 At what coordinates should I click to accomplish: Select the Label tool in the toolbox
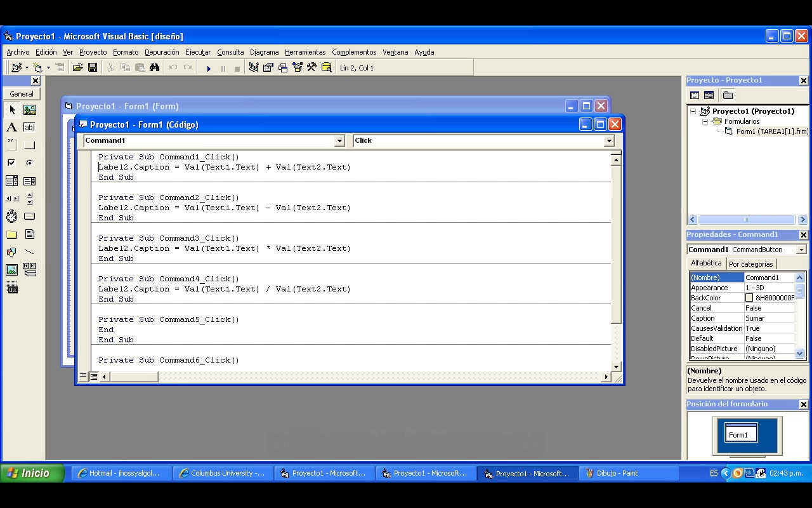11,127
